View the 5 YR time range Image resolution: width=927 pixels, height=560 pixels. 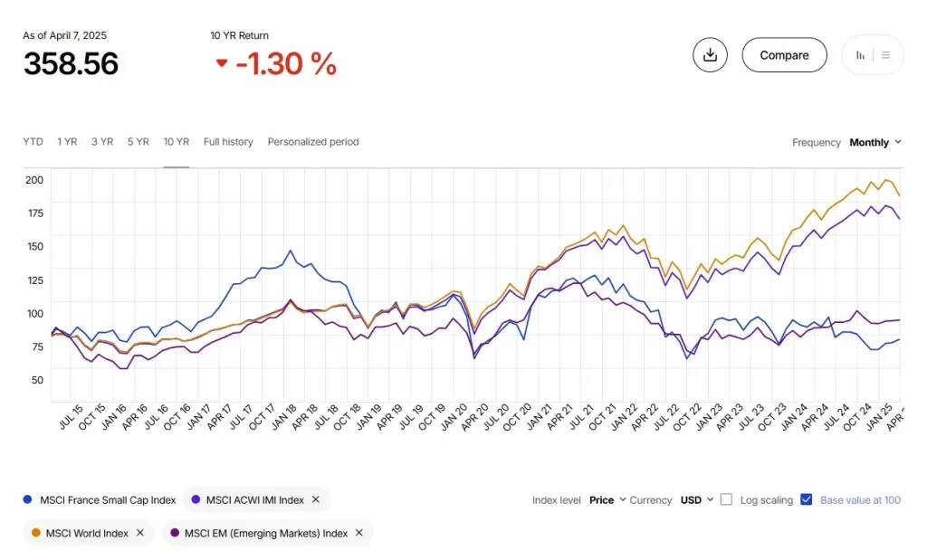pyautogui.click(x=138, y=142)
